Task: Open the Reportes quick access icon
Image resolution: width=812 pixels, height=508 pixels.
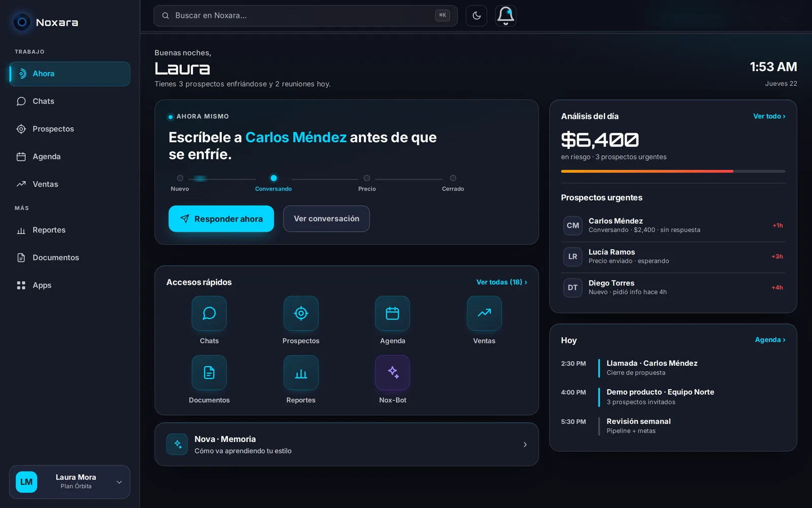Action: 301,372
